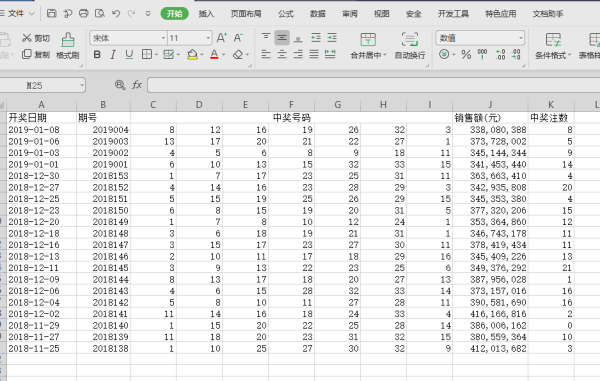This screenshot has width=600, height=381.
Task: Open font size dropdown 11
Action: click(x=208, y=38)
